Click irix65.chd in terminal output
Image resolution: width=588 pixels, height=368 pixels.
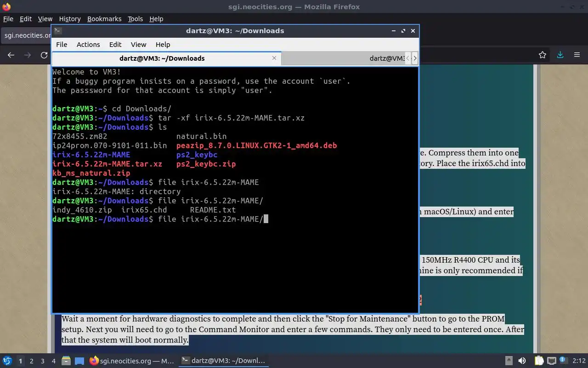[x=144, y=210]
